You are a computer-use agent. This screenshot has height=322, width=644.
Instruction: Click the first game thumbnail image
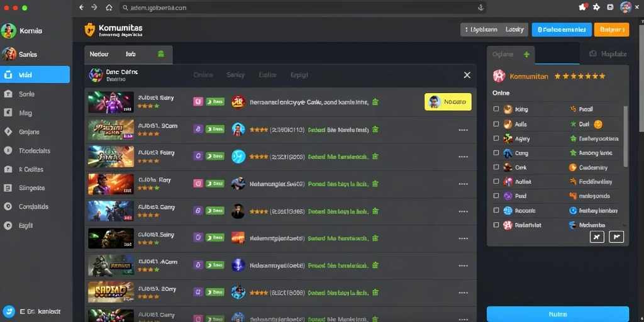tap(111, 103)
